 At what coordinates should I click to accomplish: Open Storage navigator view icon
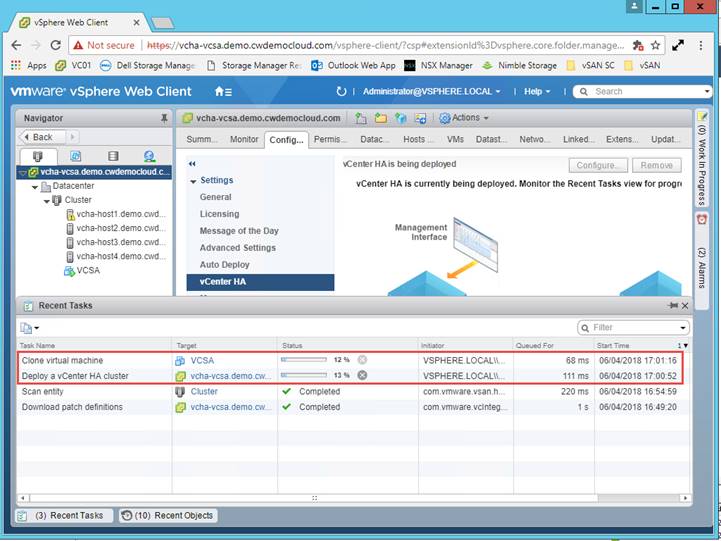(113, 156)
